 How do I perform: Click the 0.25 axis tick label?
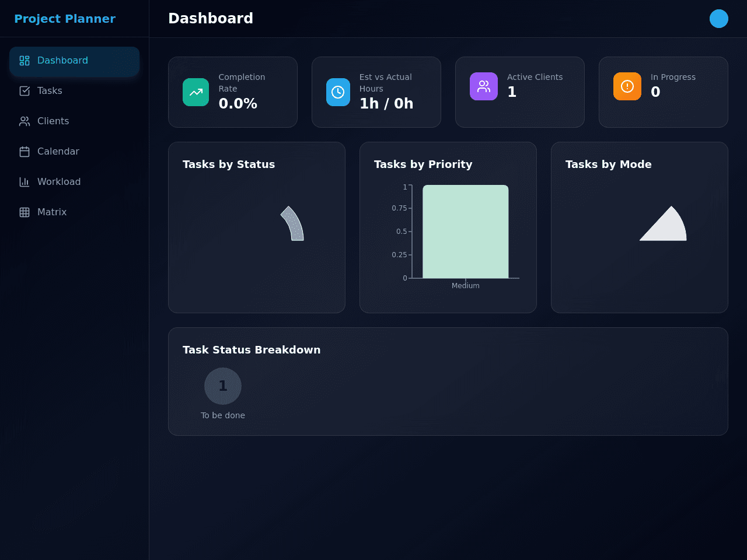[x=399, y=255]
